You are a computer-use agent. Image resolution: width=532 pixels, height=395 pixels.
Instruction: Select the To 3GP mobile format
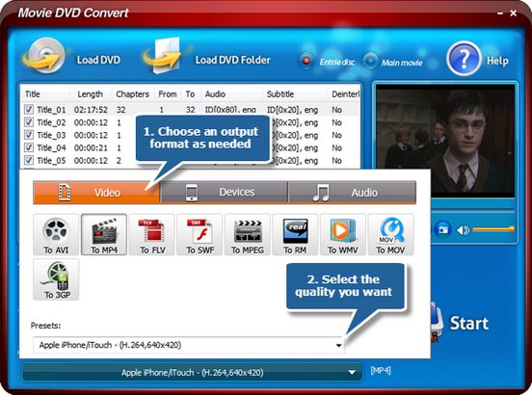[56, 279]
